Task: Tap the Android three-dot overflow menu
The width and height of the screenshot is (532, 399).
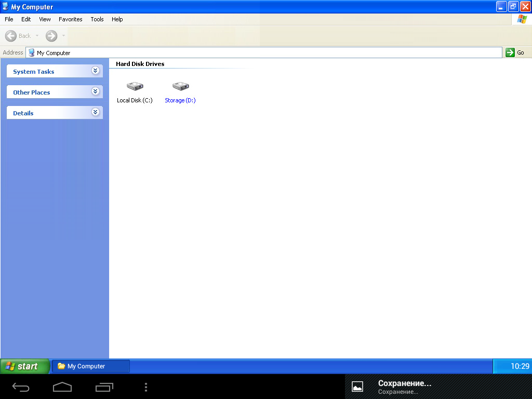Action: (x=146, y=387)
